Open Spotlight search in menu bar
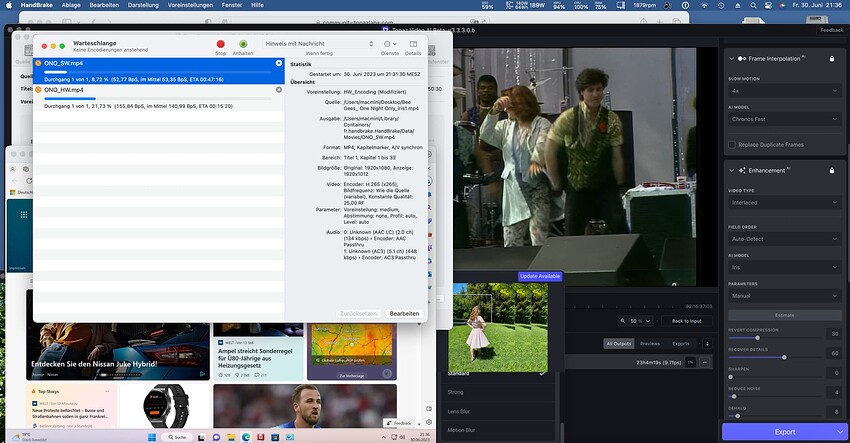This screenshot has width=850, height=443. [753, 5]
